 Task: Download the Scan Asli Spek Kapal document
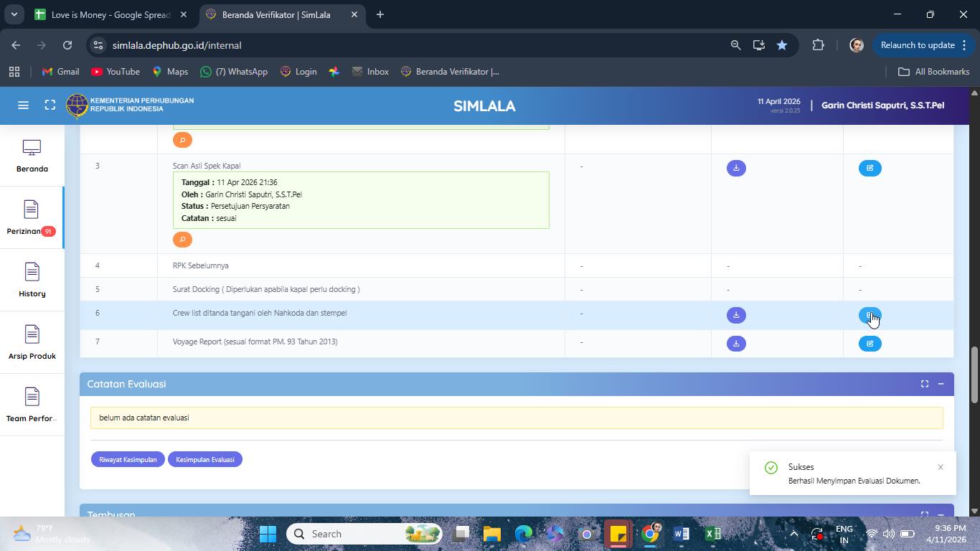[x=736, y=168]
